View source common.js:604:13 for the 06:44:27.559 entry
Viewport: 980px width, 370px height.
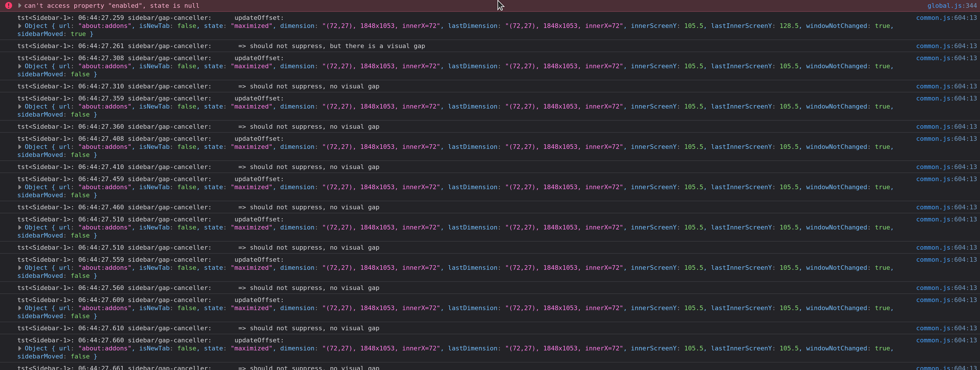tap(946, 260)
